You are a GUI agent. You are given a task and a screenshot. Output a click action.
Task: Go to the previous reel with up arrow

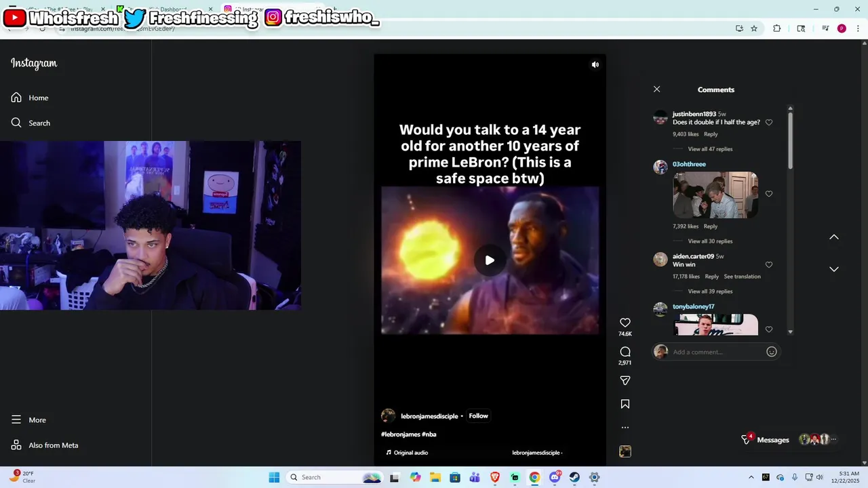pyautogui.click(x=834, y=237)
